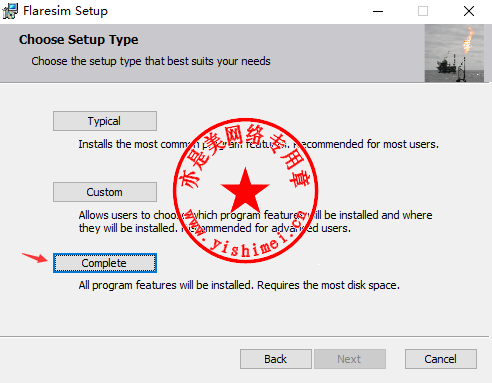Click the offshore flare banner image
This screenshot has height=383, width=492.
pos(454,53)
